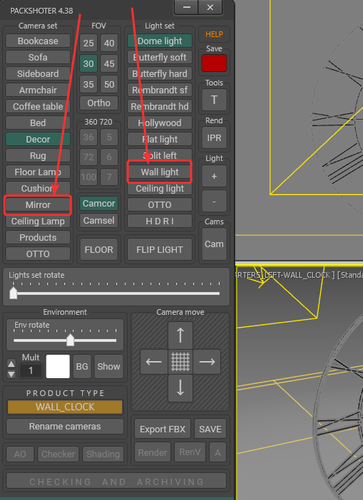Increase Mult value with up arrow
The image size is (363, 500).
coord(11,364)
